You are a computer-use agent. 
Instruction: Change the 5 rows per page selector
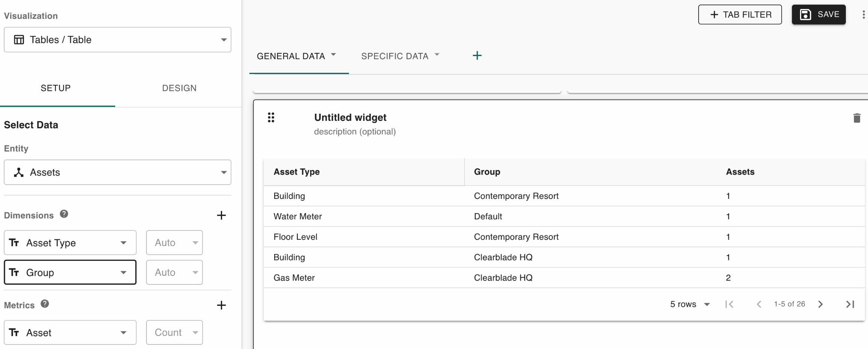point(690,304)
